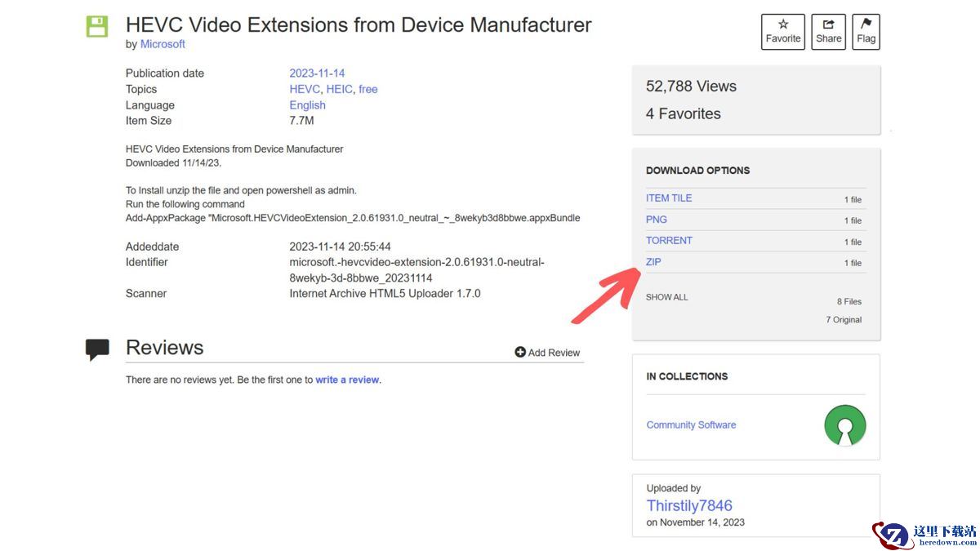980x551 pixels.
Task: Click the Add-AppxPackage command line text
Action: [x=353, y=218]
